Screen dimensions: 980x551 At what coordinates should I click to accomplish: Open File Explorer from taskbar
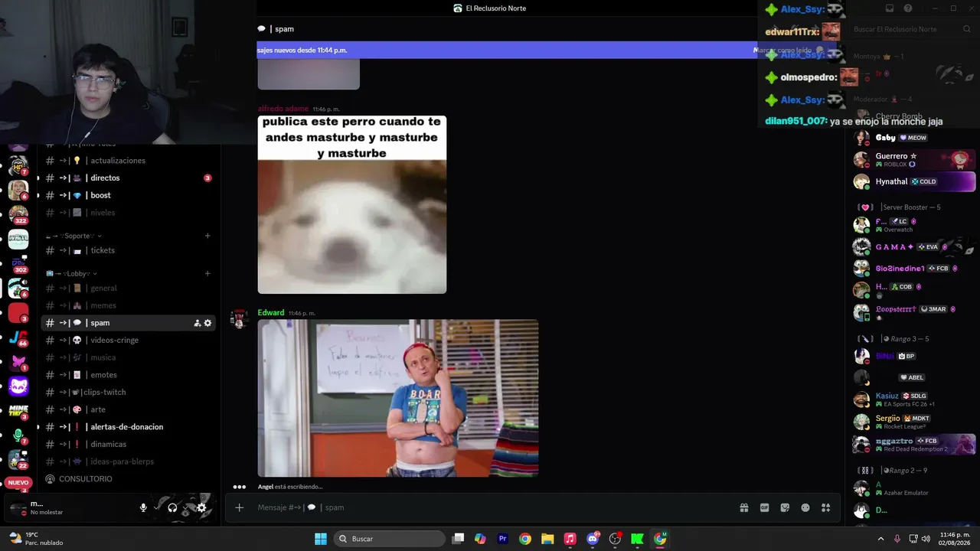[x=547, y=539]
